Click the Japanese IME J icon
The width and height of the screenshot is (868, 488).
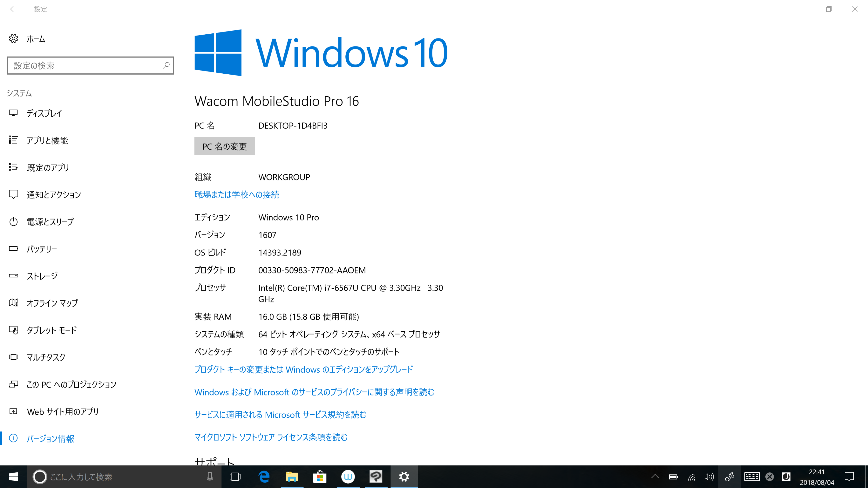(x=786, y=477)
